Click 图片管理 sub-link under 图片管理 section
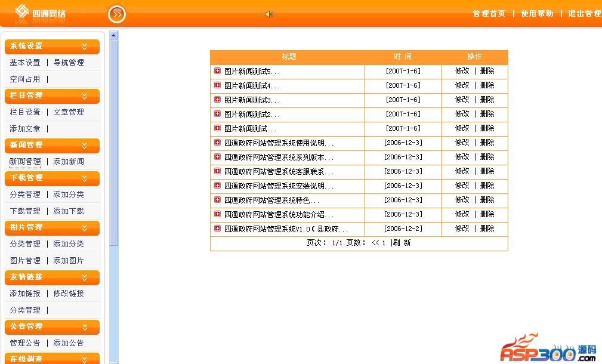The image size is (602, 364). [25, 260]
